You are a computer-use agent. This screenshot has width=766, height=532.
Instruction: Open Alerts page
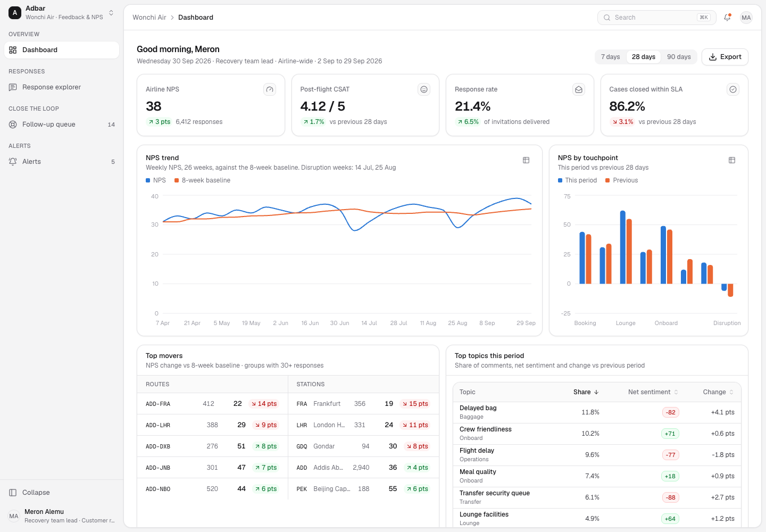(x=62, y=162)
